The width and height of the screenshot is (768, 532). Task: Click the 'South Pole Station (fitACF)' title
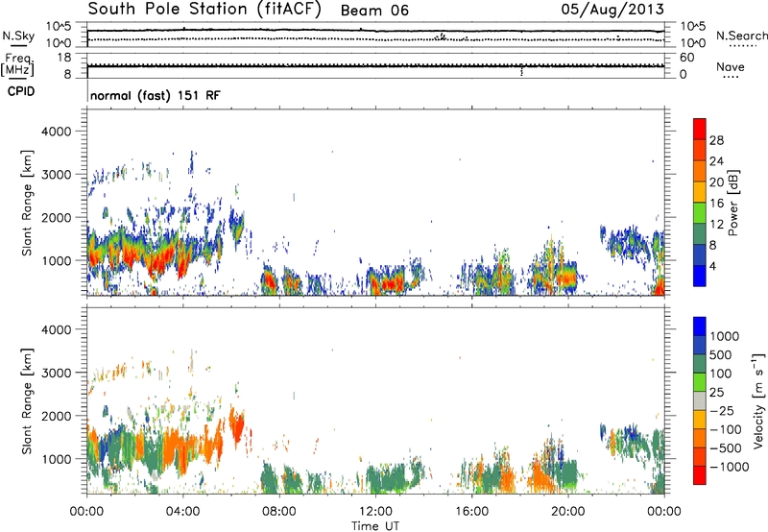click(204, 10)
